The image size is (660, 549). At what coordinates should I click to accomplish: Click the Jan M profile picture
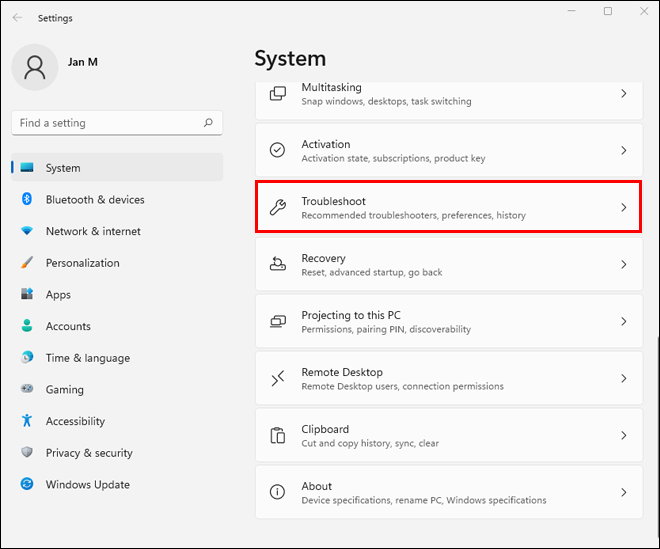coord(35,67)
